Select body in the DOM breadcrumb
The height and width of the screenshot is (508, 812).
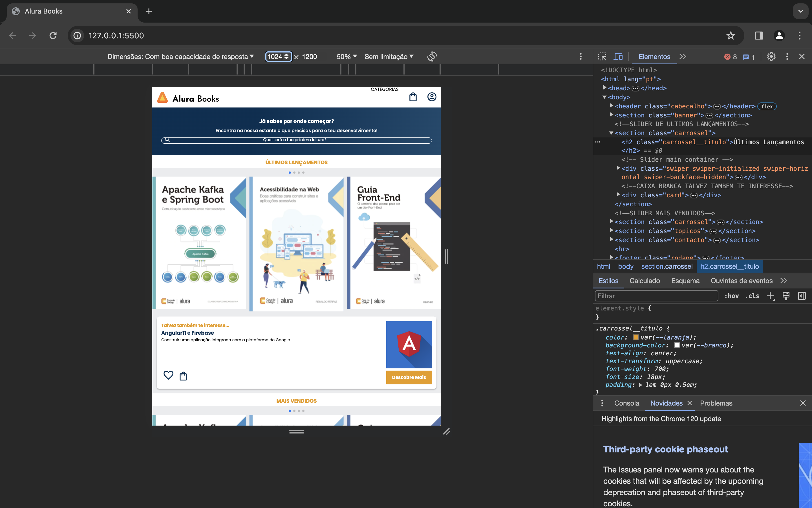(625, 266)
